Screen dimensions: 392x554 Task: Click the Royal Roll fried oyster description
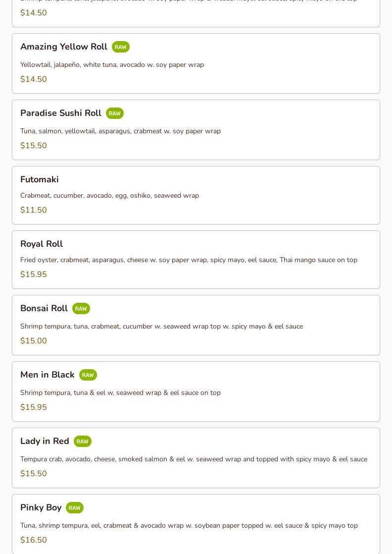click(x=189, y=260)
